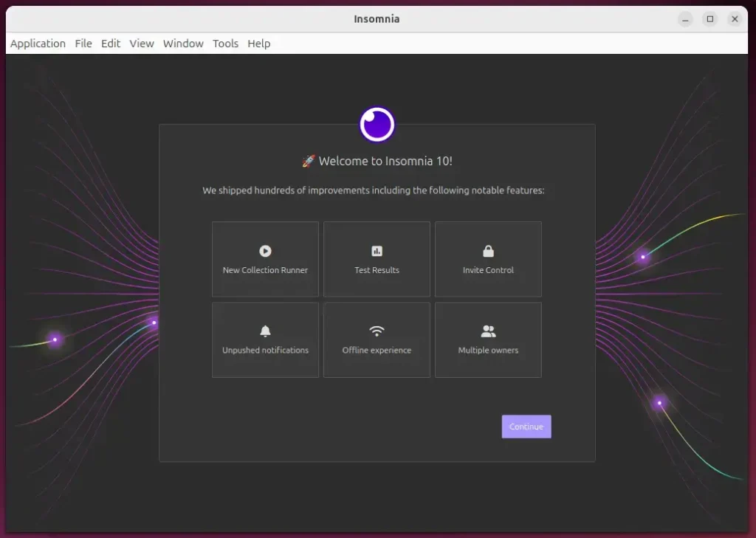This screenshot has height=538, width=756.
Task: Select the "Offline experience" label
Action: (x=377, y=350)
